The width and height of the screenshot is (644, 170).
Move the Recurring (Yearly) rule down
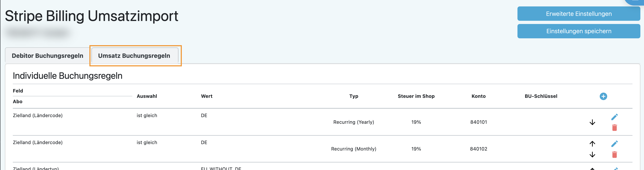point(592,122)
